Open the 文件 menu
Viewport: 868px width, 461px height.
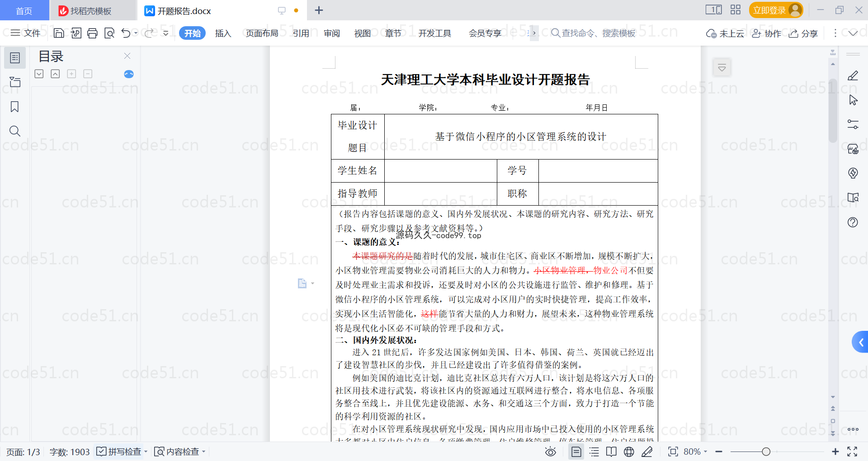click(25, 33)
